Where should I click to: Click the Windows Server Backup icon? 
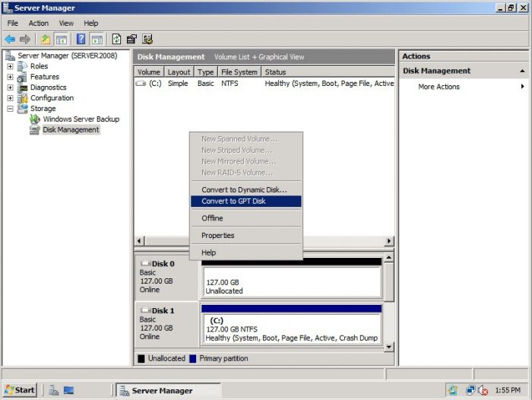click(35, 119)
